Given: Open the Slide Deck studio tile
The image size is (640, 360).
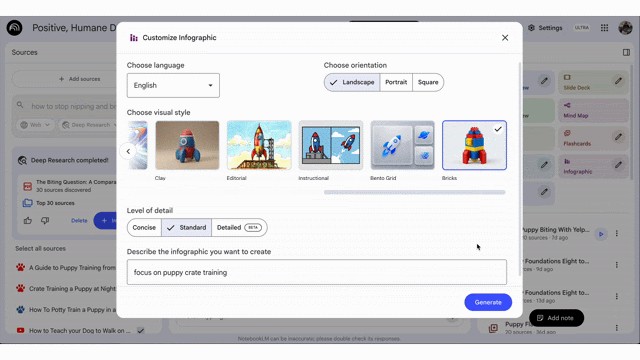Looking at the screenshot, I should (594, 82).
